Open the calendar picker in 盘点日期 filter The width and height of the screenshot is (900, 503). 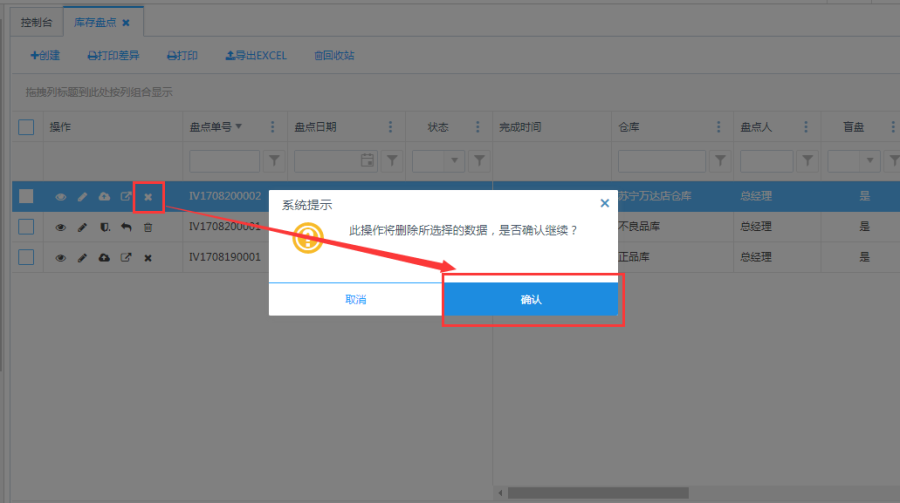point(367,161)
